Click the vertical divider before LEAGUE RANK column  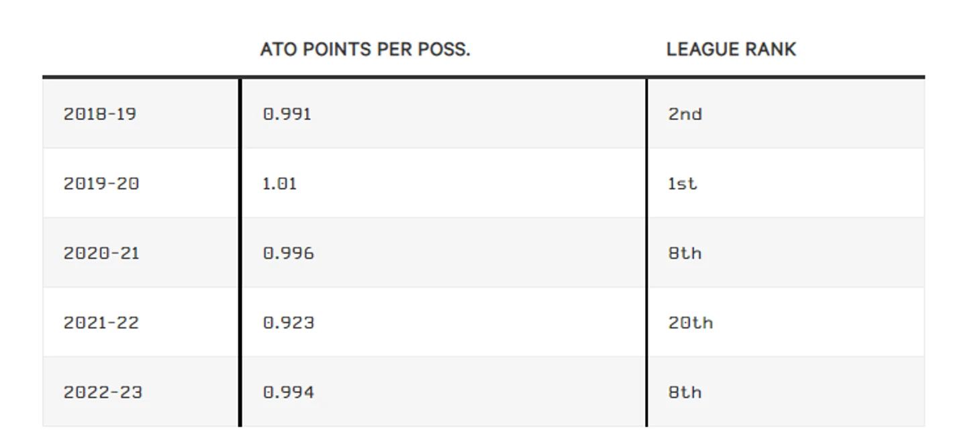[x=646, y=252]
